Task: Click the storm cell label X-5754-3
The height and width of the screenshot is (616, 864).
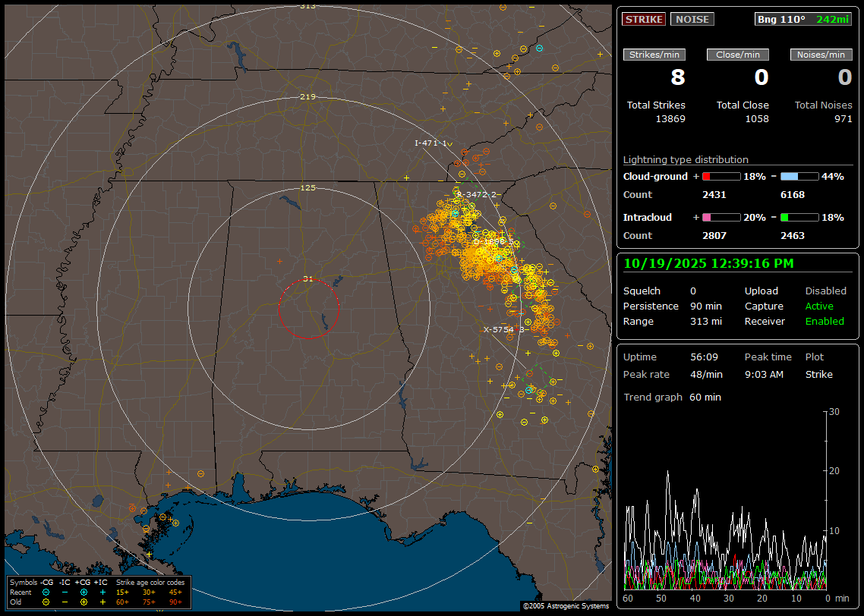Action: coord(504,329)
